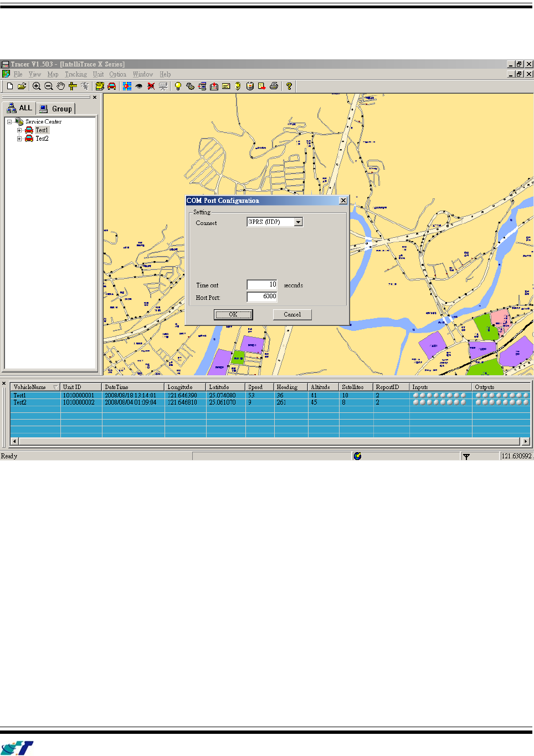Open the Tracking menu
Viewport: 534px width, 756px height.
tap(76, 74)
